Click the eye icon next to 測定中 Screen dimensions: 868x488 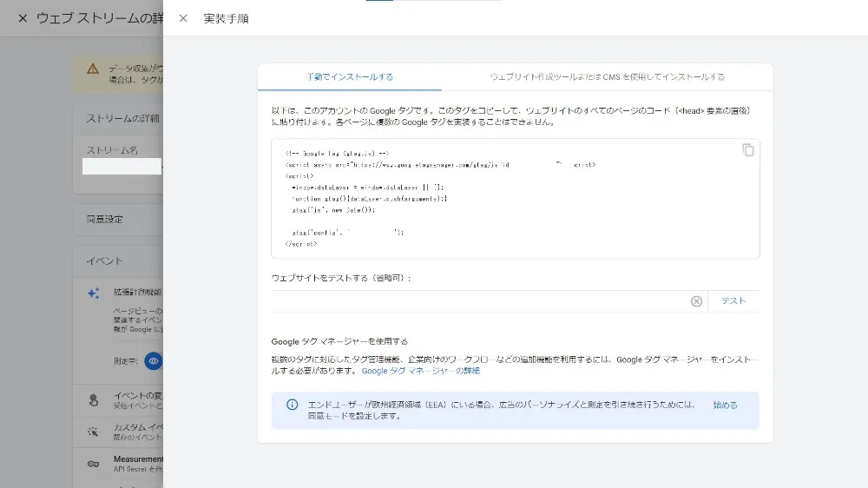[154, 361]
